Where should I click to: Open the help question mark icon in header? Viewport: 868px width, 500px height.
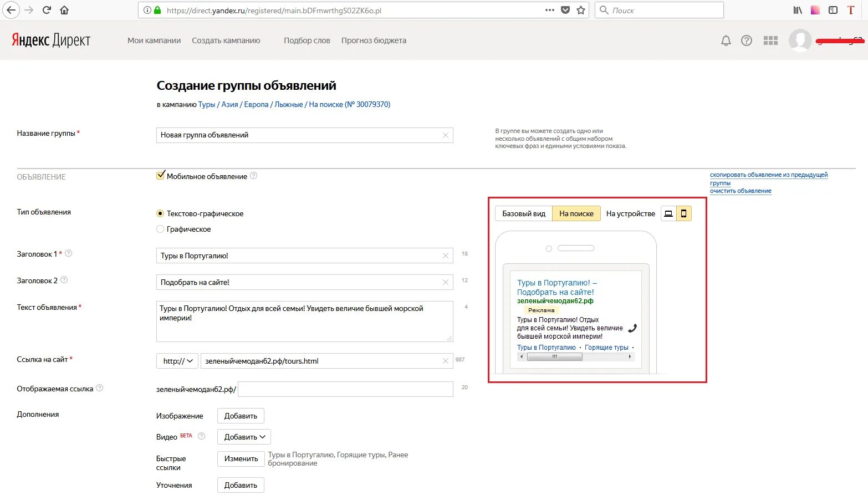pos(747,40)
